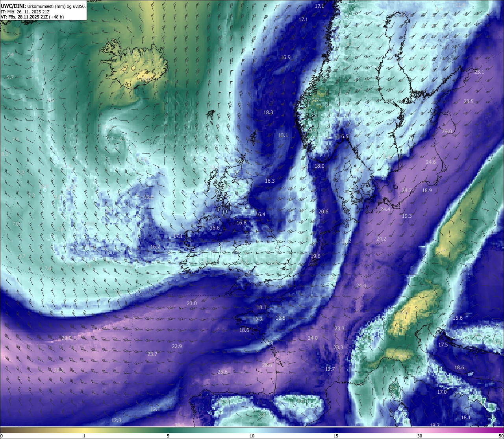
Task: Click the header title 'UWC/DINI: Úrkomumætti (mm) og uv850.'
Action: click(x=43, y=6)
